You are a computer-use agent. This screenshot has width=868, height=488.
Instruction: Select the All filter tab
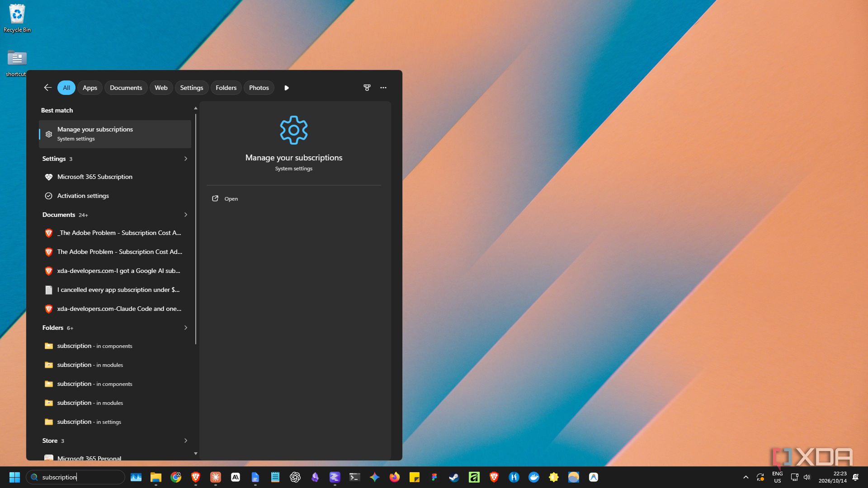click(x=66, y=88)
